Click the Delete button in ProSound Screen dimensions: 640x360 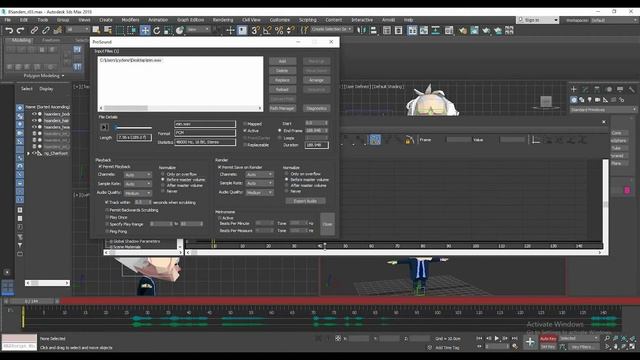(282, 71)
